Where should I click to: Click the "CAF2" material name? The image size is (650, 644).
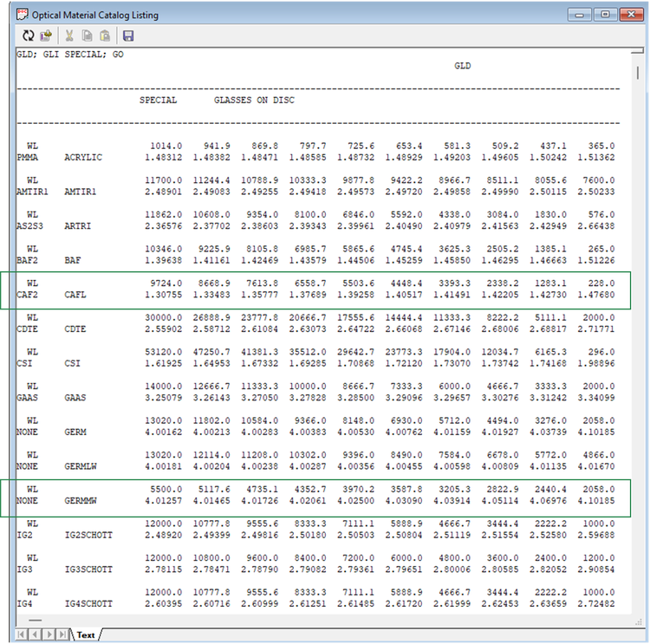click(x=27, y=295)
